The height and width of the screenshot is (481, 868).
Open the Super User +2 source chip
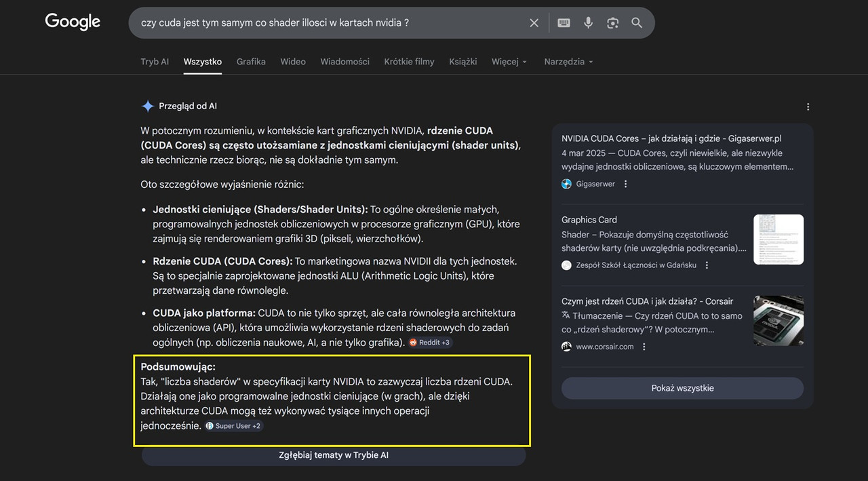click(233, 426)
